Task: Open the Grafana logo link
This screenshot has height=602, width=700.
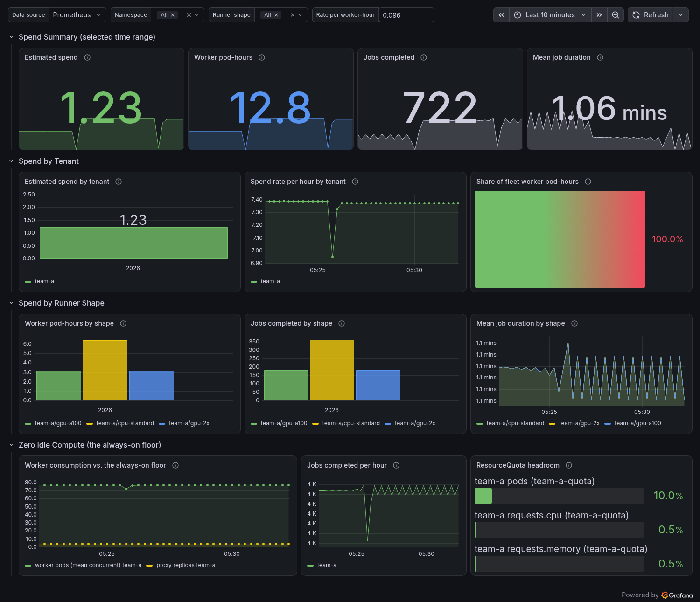Action: pos(677,595)
